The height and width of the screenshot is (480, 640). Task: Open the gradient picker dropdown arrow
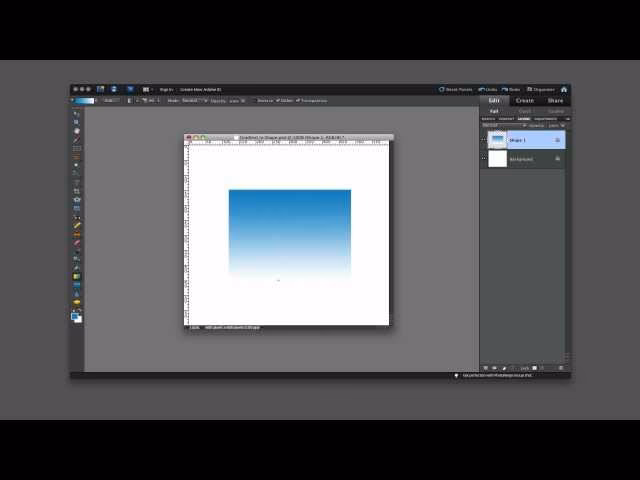click(x=96, y=100)
